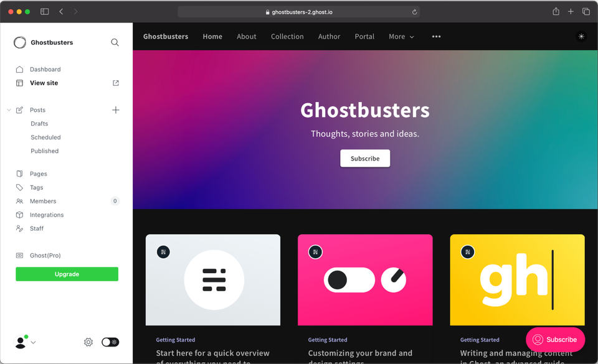Click the Integrations cube icon
Viewport: 598px width, 364px height.
[x=19, y=215]
